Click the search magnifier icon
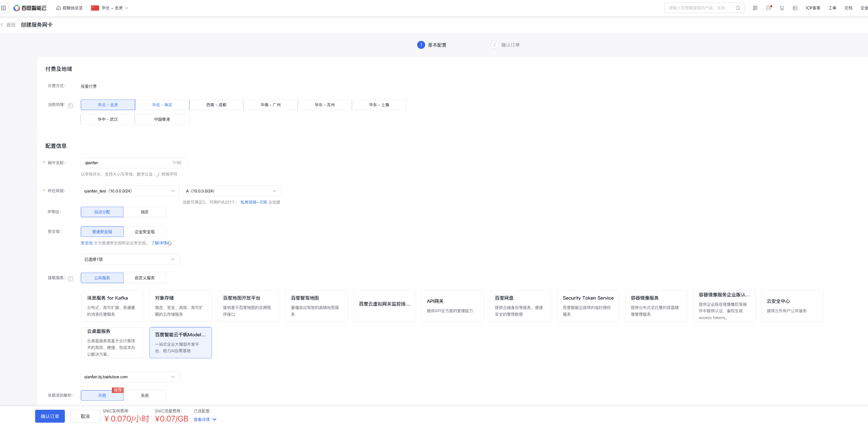This screenshot has width=868, height=425. (738, 8)
